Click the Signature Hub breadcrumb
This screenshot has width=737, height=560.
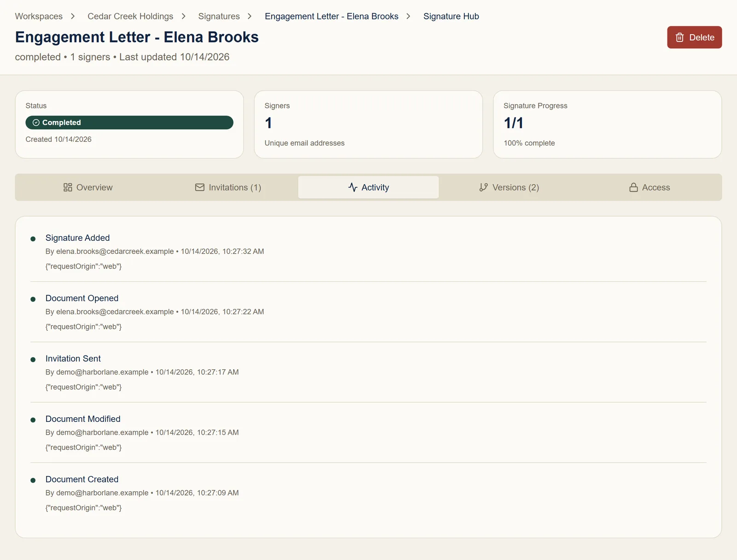[451, 16]
